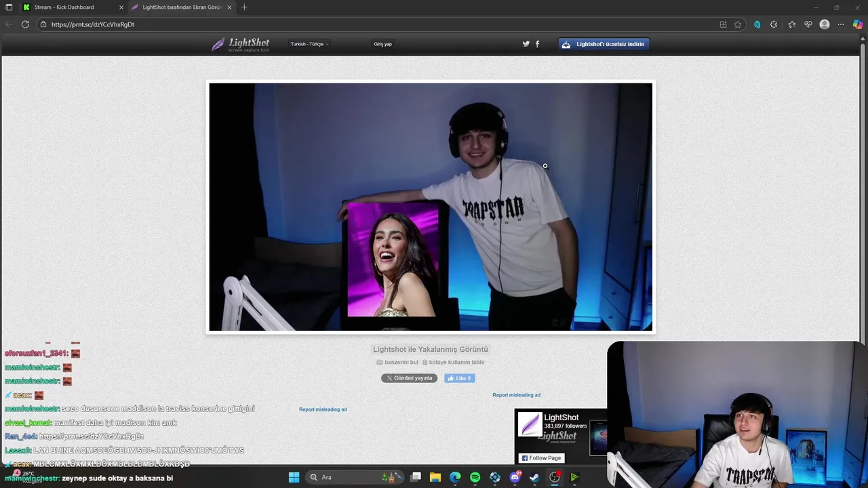Click kötüye kullanım bildir link
The image size is (868, 488).
454,362
